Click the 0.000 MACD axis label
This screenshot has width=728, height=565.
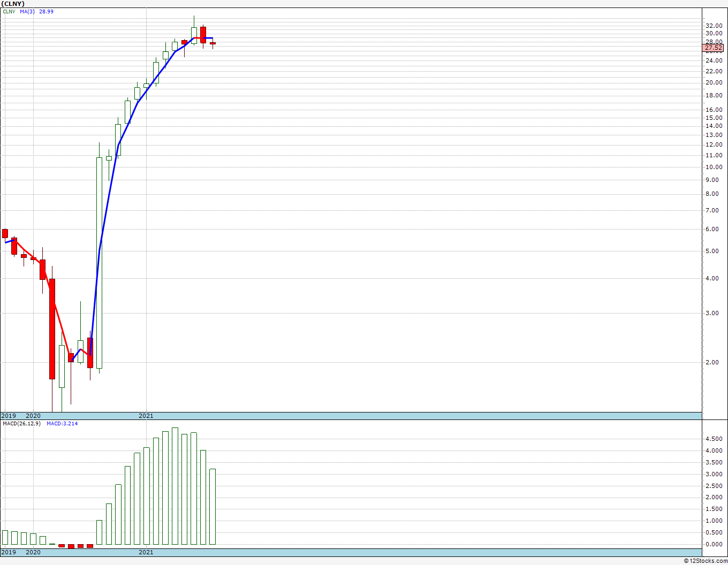pos(714,545)
